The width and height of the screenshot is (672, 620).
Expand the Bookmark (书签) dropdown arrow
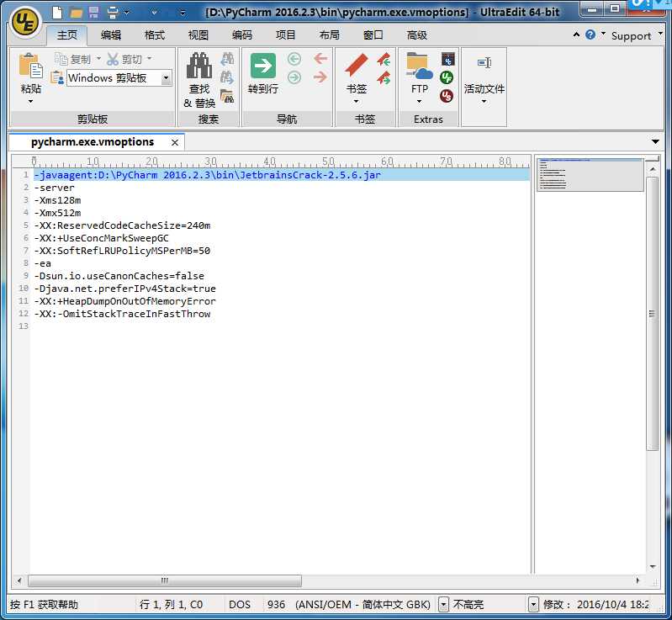pos(356,102)
